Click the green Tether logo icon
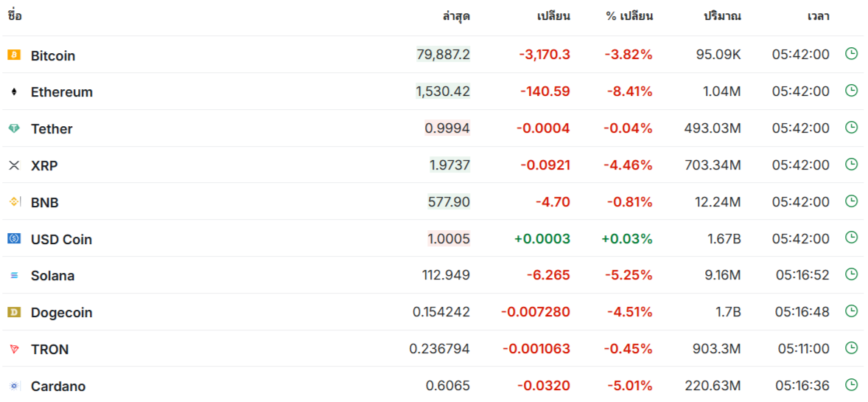The width and height of the screenshot is (868, 402). point(14,128)
